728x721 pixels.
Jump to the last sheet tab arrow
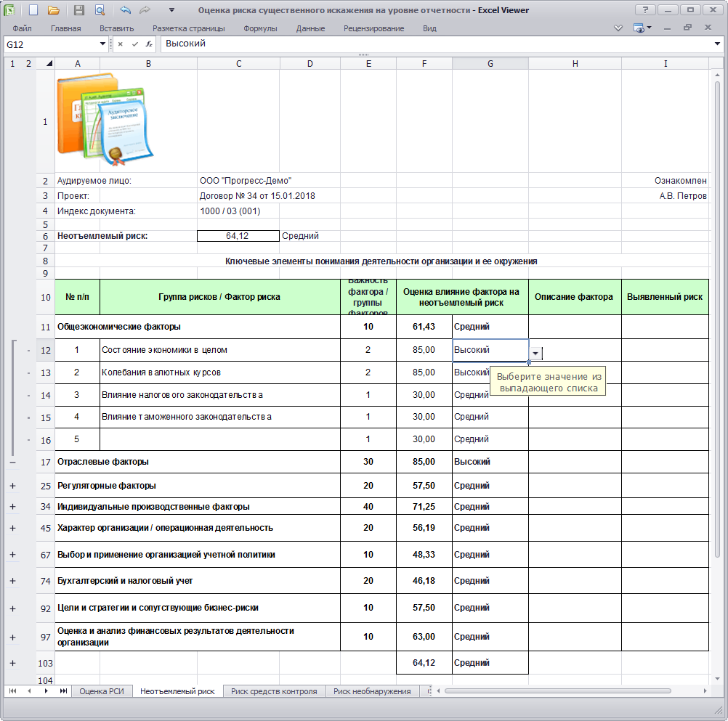click(x=63, y=691)
